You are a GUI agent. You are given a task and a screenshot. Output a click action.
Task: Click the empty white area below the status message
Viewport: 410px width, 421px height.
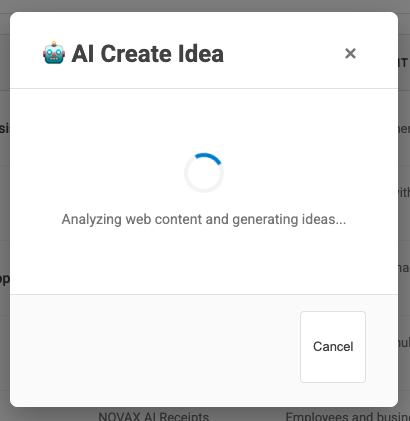[204, 262]
